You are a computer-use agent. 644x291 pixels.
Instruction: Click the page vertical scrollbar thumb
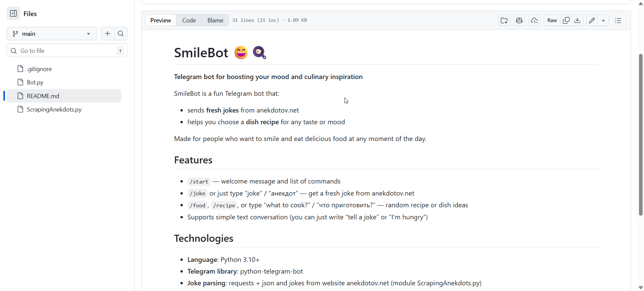coord(641,135)
